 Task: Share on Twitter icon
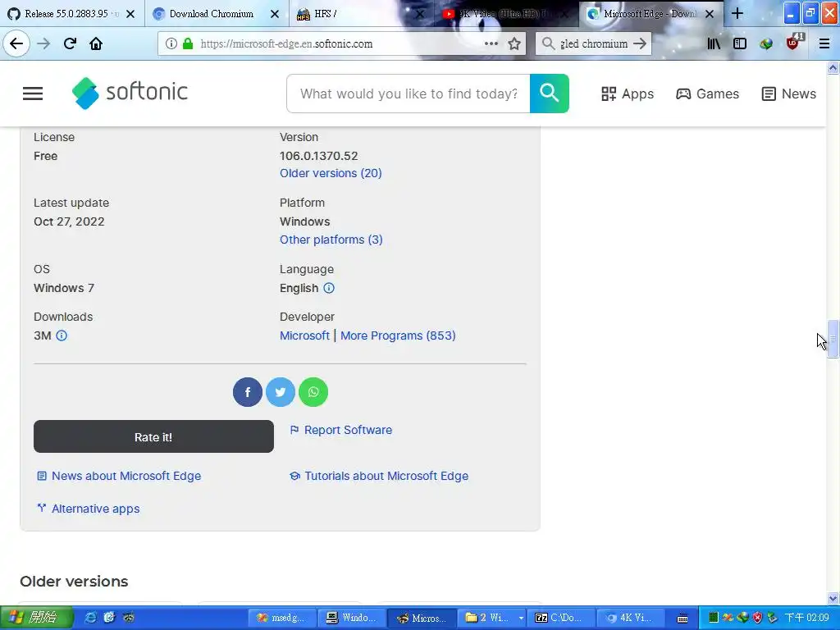281,392
